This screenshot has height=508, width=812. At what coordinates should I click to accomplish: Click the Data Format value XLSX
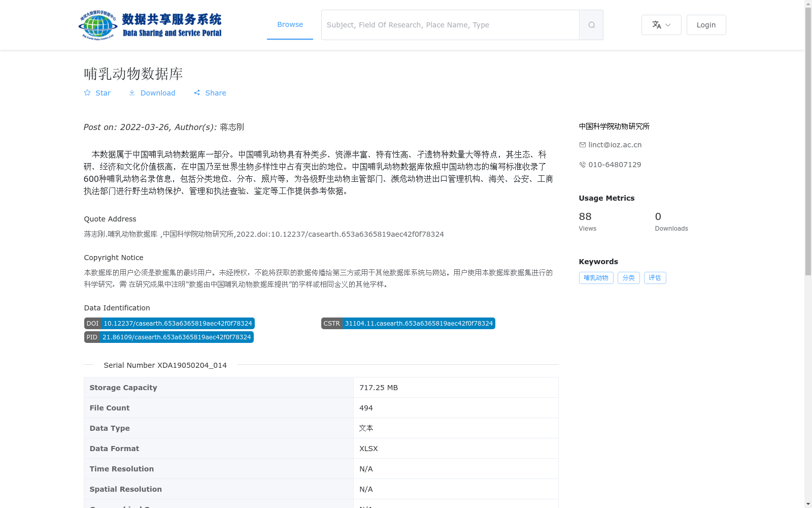[x=368, y=449]
